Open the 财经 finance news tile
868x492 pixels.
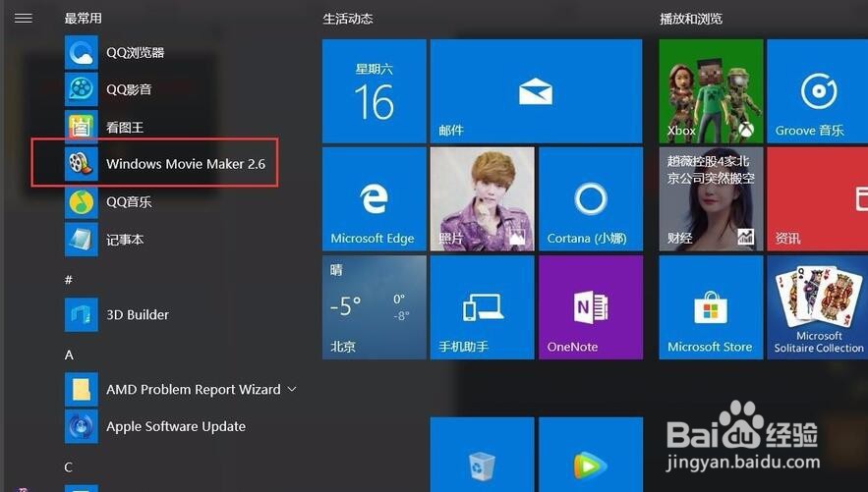[711, 199]
